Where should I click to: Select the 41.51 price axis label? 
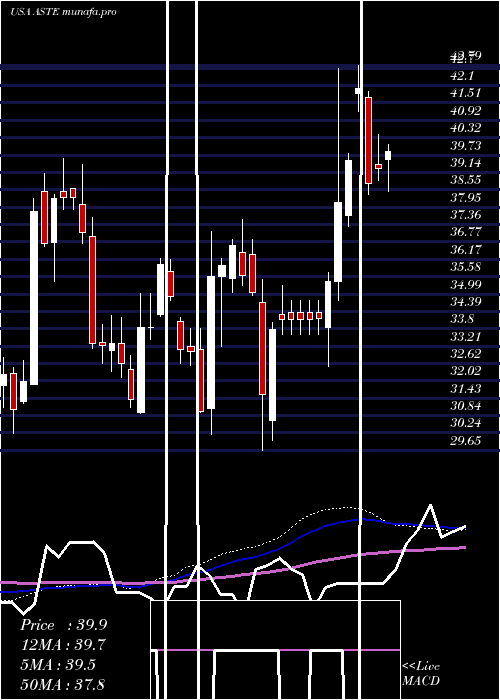point(466,93)
